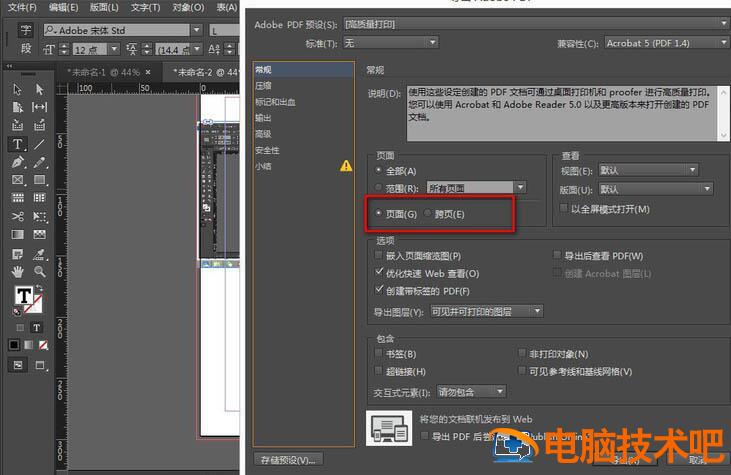731x475 pixels.
Task: Select the Direct Selection tool
Action: point(40,89)
